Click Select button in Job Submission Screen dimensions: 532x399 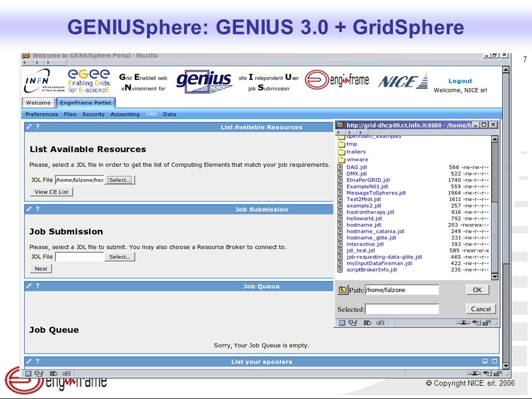coord(120,257)
